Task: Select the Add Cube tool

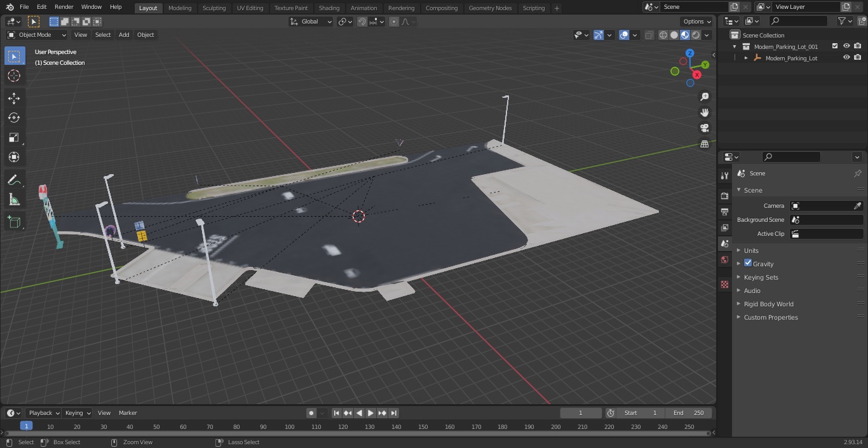Action: [x=14, y=222]
